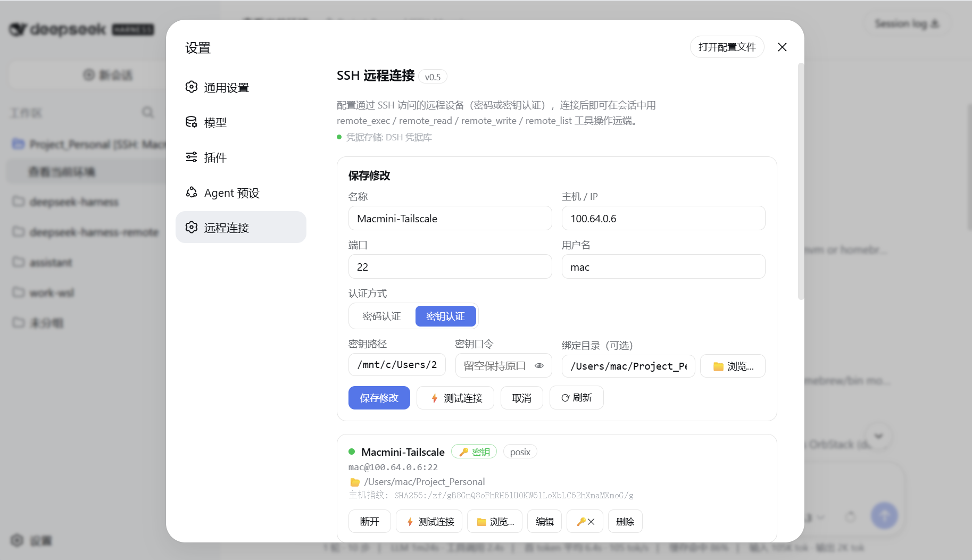Edit the 主机 / IP field
The height and width of the screenshot is (560, 972).
(x=663, y=218)
